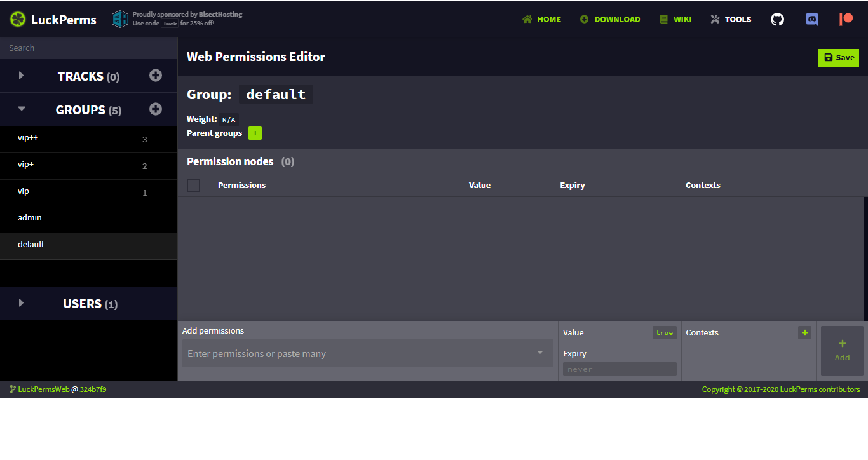Collapse the Groups section
868x460 pixels.
click(x=22, y=109)
